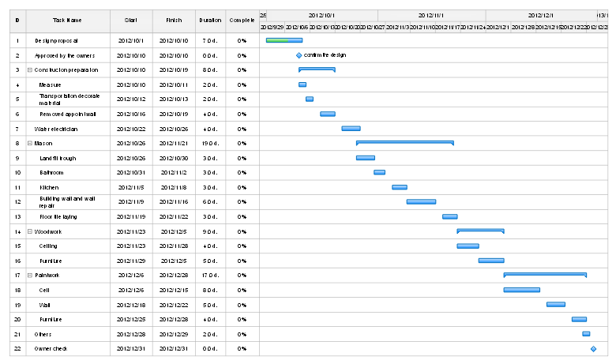Image resolution: width=616 pixels, height=364 pixels.
Task: Collapse the Construction preparation task group
Action: point(30,69)
